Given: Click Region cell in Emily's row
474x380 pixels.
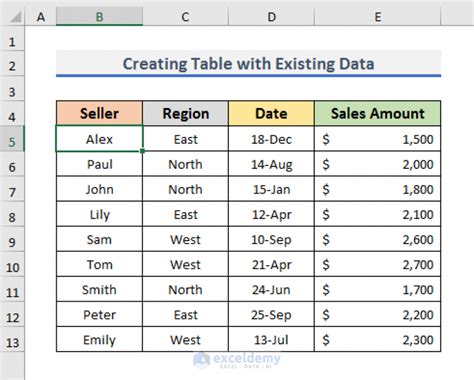Looking at the screenshot, I should [x=185, y=340].
